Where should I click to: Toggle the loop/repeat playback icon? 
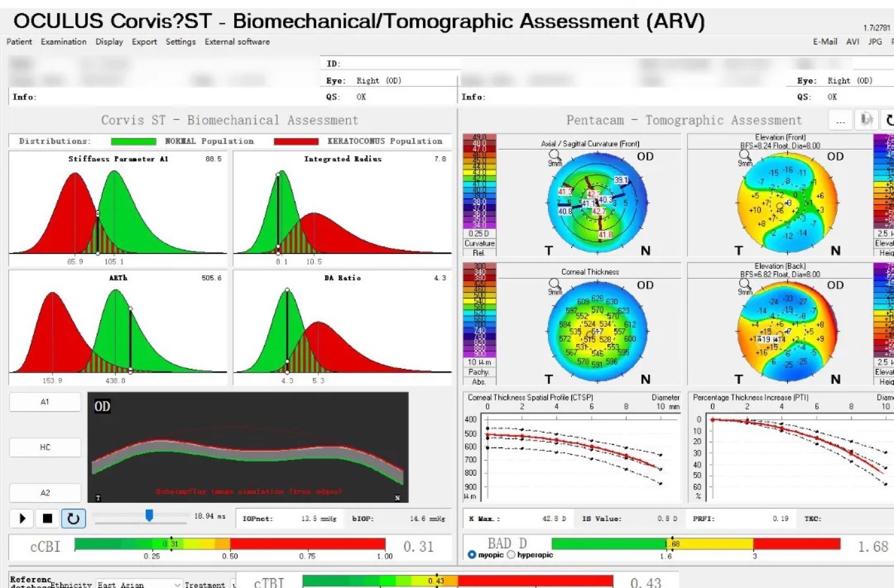(73, 519)
